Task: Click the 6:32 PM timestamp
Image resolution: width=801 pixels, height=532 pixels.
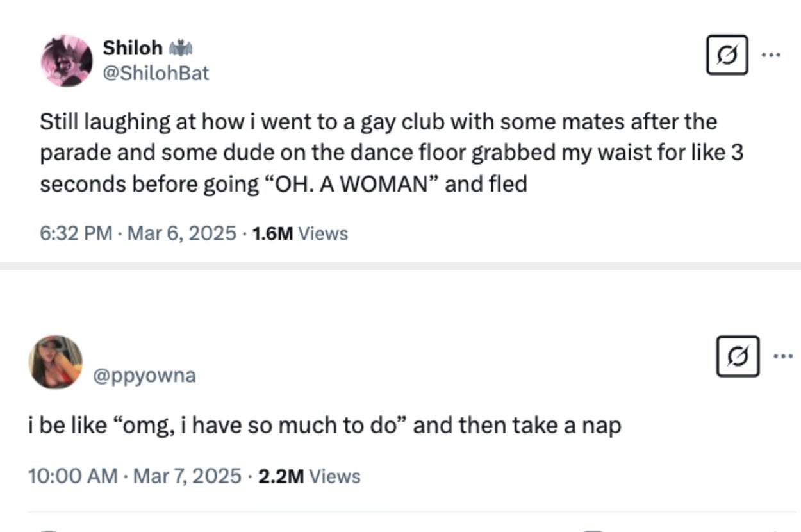Action: pos(76,233)
